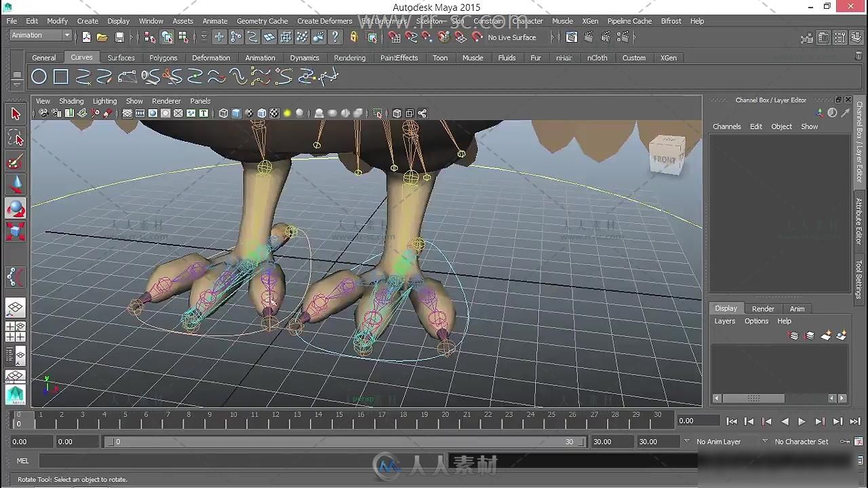Switch to the Render layer tab
This screenshot has height=488, width=868.
point(763,308)
